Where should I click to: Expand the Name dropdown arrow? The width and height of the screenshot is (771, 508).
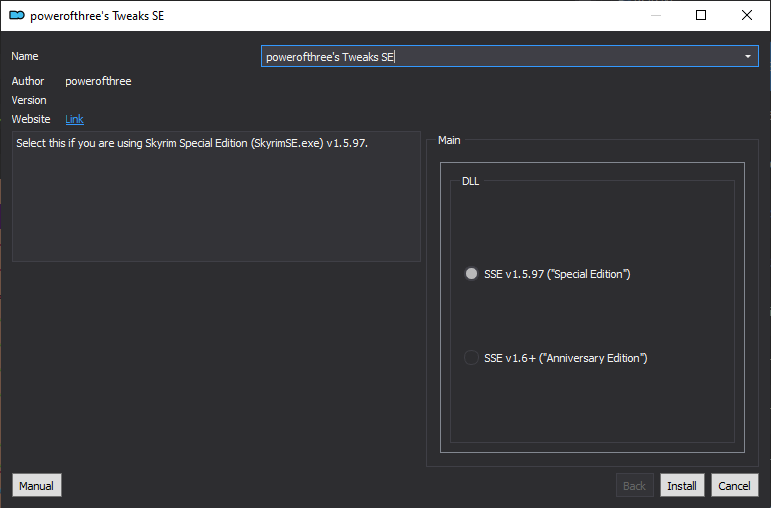pos(748,57)
